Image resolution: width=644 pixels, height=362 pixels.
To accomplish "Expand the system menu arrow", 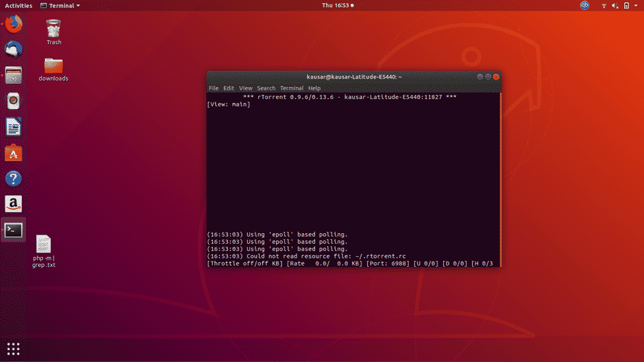I will pyautogui.click(x=636, y=6).
